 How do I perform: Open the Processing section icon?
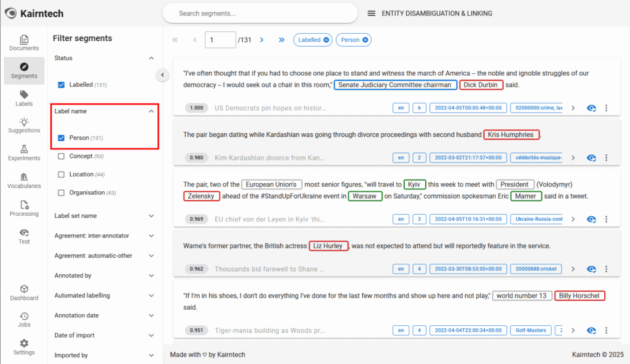pos(24,208)
